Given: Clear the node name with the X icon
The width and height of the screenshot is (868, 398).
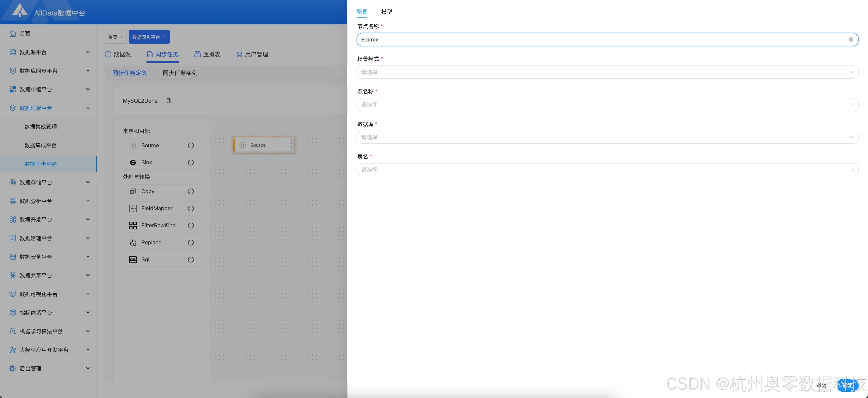Looking at the screenshot, I should click(x=851, y=39).
